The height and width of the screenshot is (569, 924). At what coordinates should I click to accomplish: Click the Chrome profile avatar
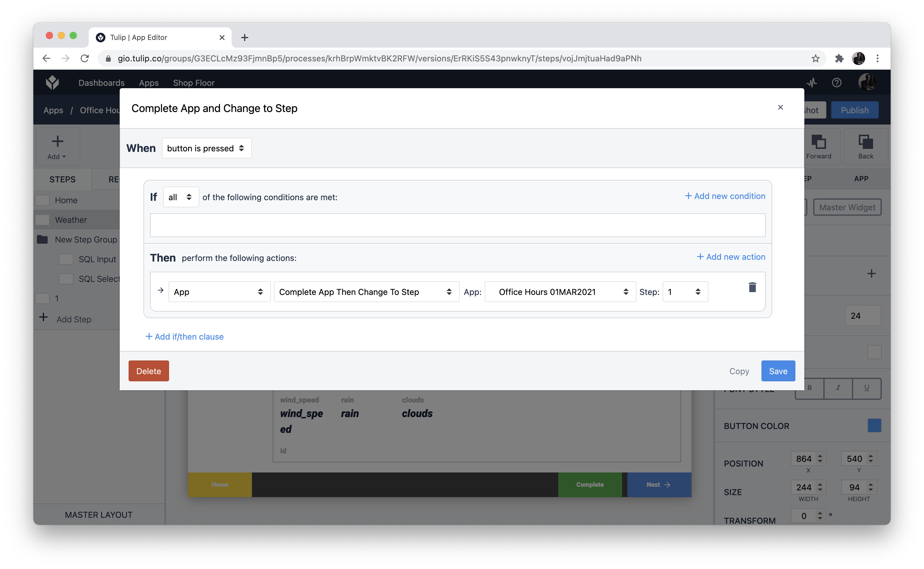(859, 58)
